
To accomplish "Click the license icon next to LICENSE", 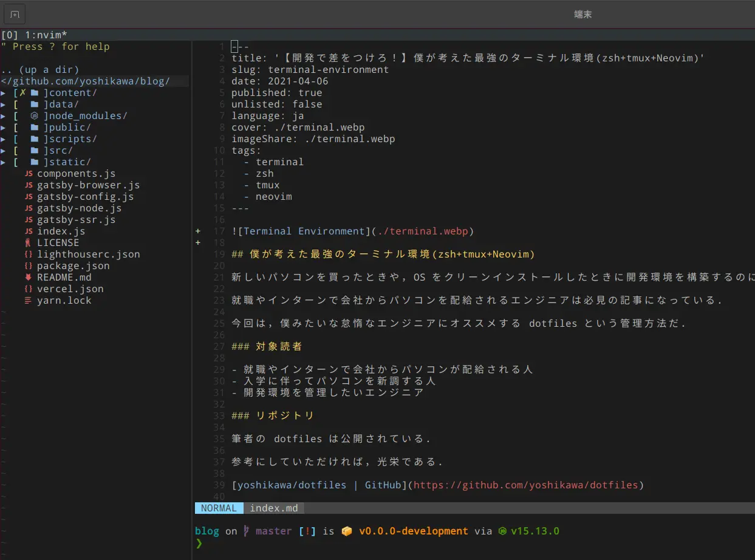I will click(x=29, y=243).
